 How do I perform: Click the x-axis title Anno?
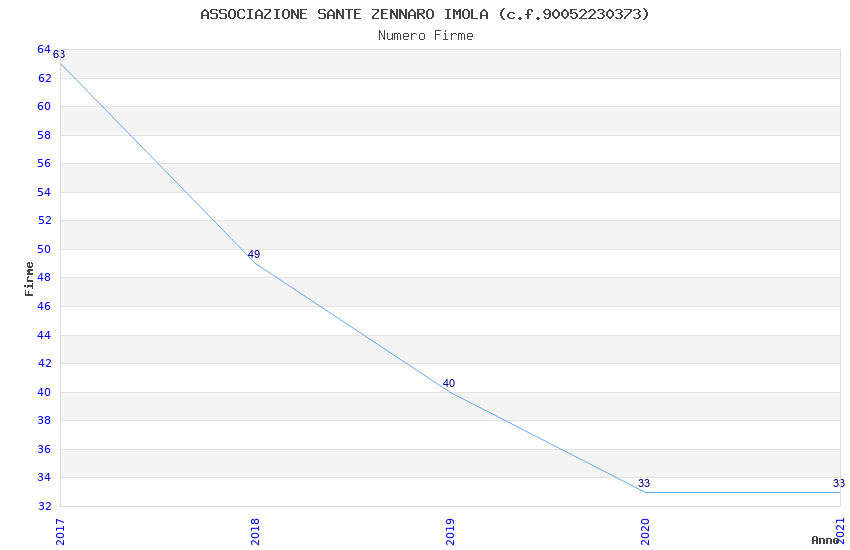pos(825,540)
